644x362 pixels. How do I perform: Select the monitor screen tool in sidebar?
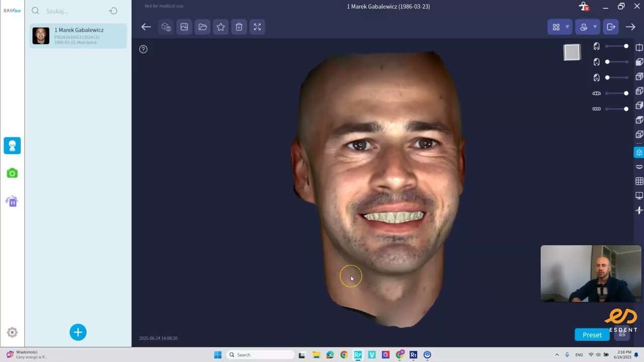pyautogui.click(x=639, y=196)
